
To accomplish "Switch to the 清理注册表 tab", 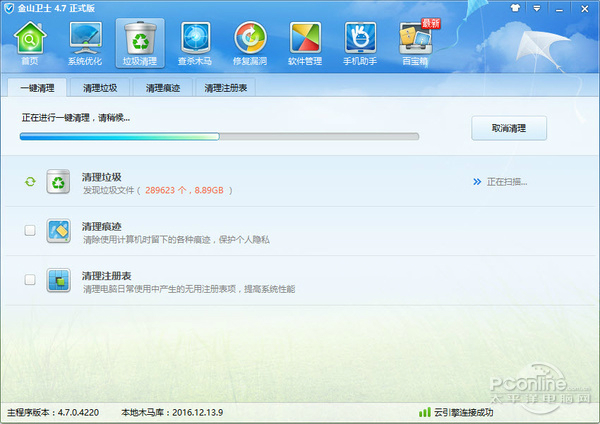I will (225, 88).
